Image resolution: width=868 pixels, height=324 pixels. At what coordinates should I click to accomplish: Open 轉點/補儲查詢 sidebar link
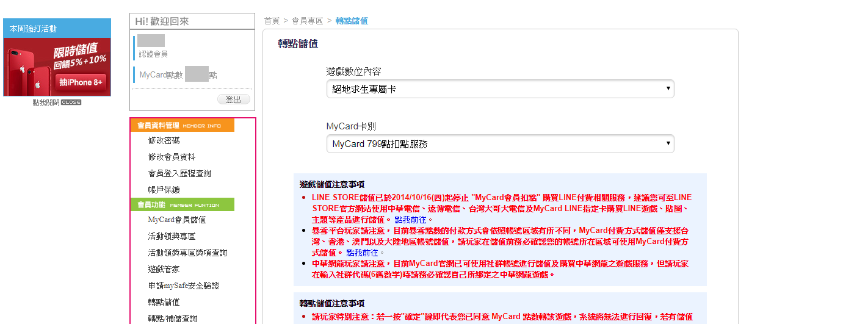coord(173,319)
